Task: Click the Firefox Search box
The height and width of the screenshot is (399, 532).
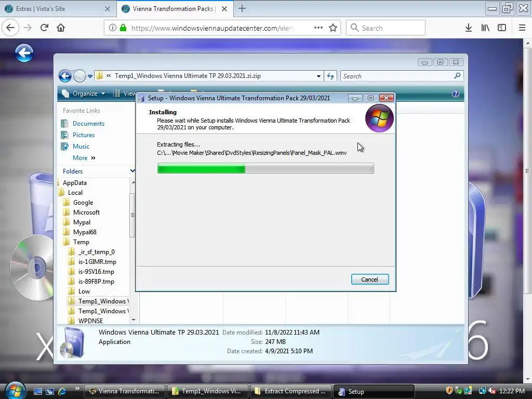Action: (386, 28)
